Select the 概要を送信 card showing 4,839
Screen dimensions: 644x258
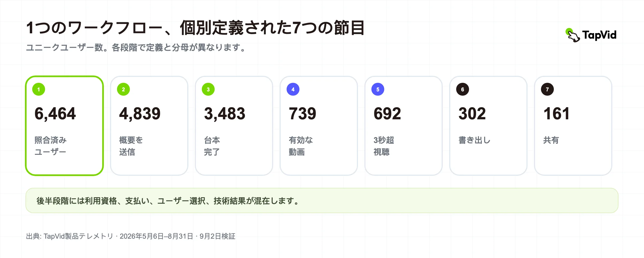pyautogui.click(x=149, y=126)
